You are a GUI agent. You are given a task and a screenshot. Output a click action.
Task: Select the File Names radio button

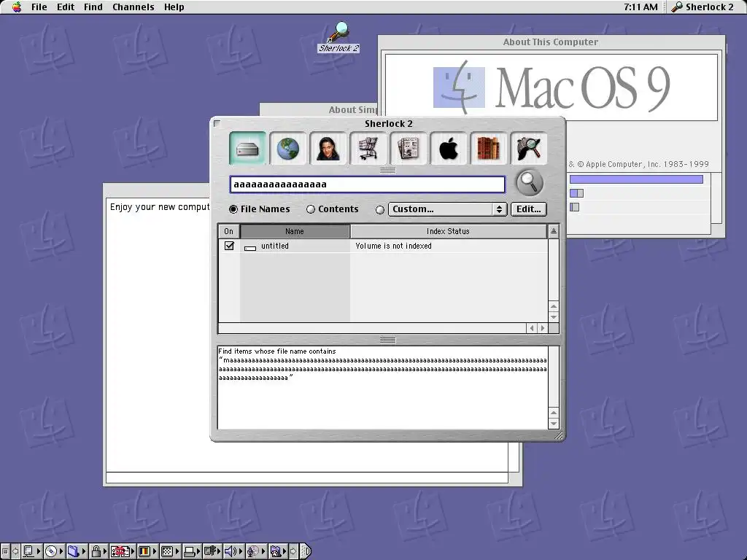[x=233, y=209]
